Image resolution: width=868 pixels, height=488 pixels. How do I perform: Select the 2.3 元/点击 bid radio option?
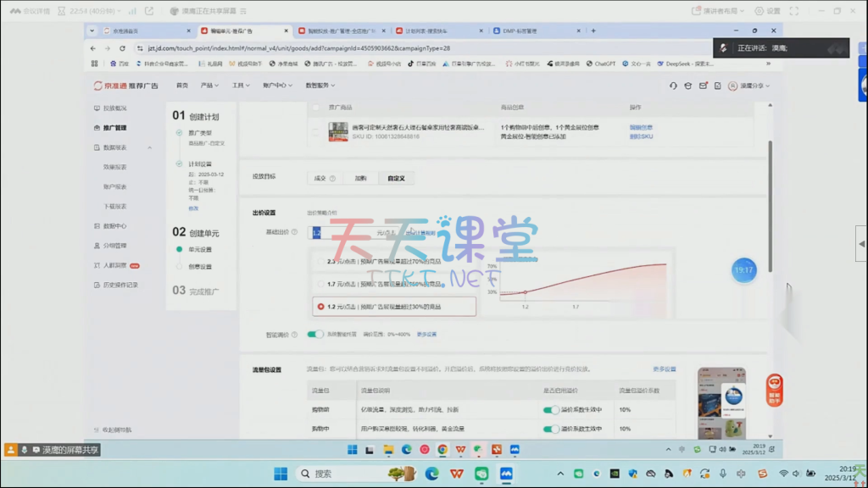320,262
